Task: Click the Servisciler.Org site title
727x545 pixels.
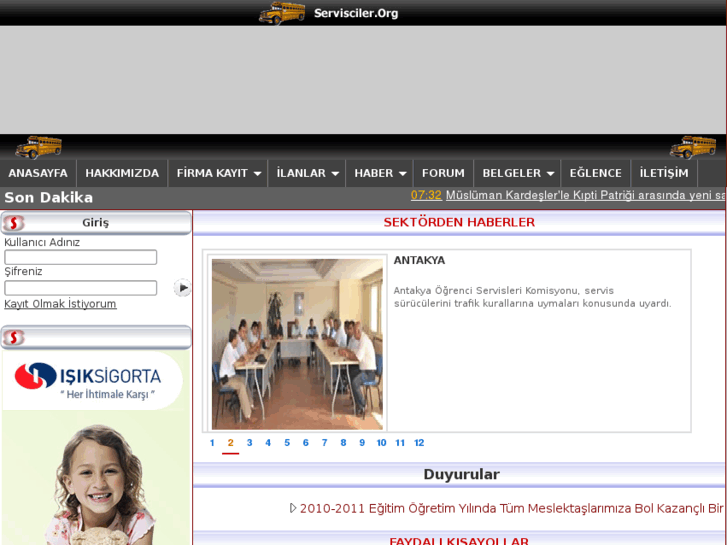Action: (x=356, y=13)
